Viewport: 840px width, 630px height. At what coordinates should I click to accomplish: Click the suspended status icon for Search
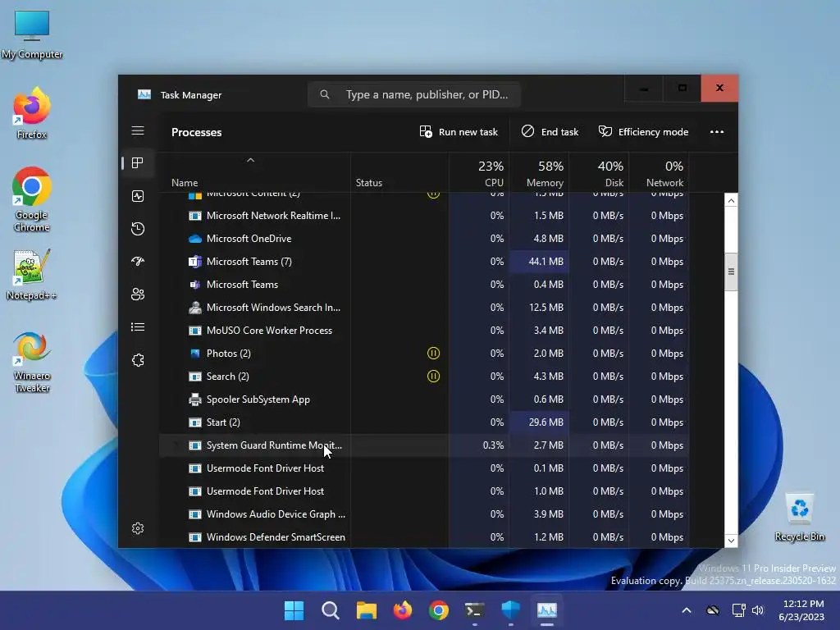point(433,376)
